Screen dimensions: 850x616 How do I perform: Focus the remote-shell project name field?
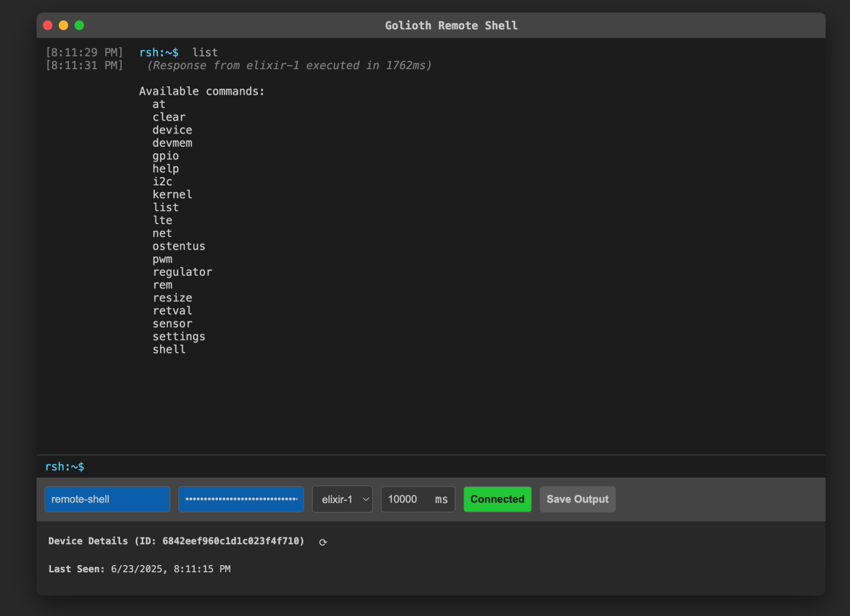pos(107,499)
